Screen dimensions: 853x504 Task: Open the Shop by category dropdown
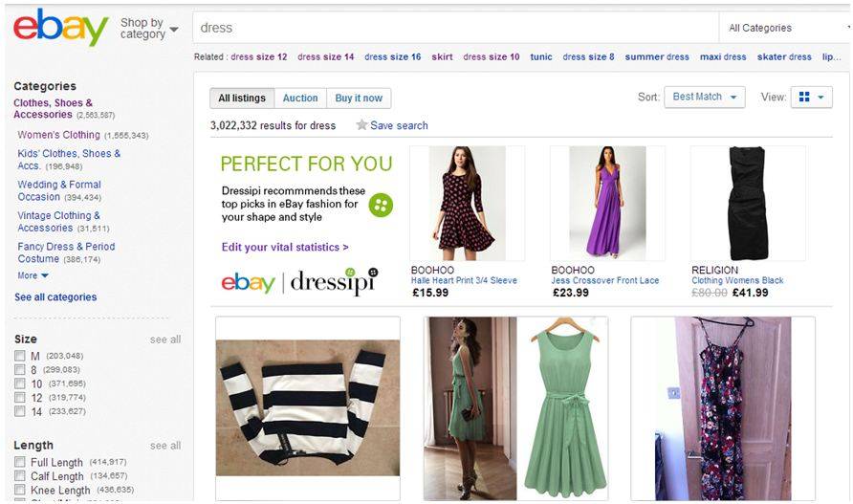[x=149, y=29]
